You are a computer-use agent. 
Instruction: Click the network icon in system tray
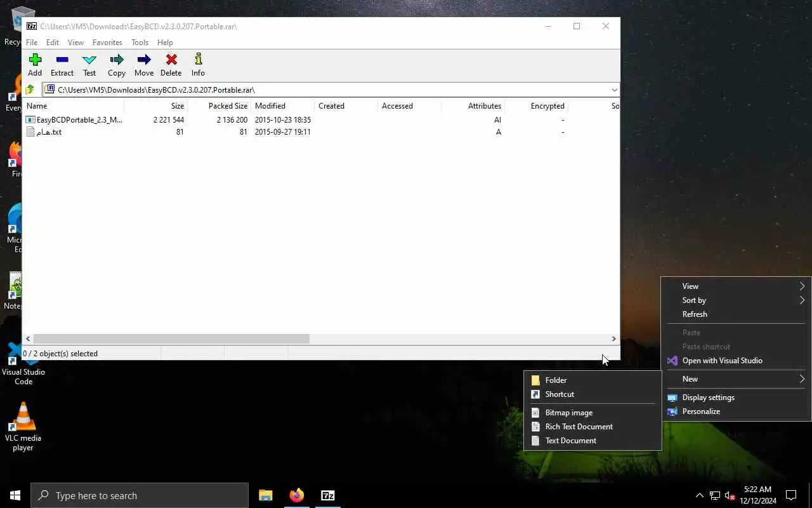[714, 495]
